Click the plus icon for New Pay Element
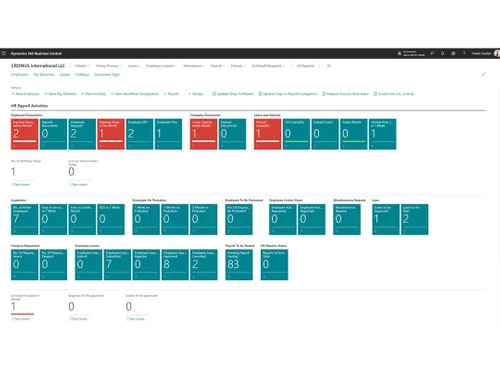This screenshot has height=375, width=500. (x=46, y=94)
